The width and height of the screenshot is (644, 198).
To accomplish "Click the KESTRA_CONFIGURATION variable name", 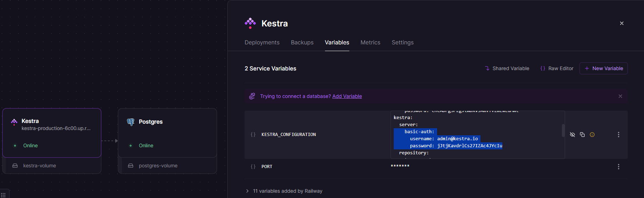I will [289, 135].
